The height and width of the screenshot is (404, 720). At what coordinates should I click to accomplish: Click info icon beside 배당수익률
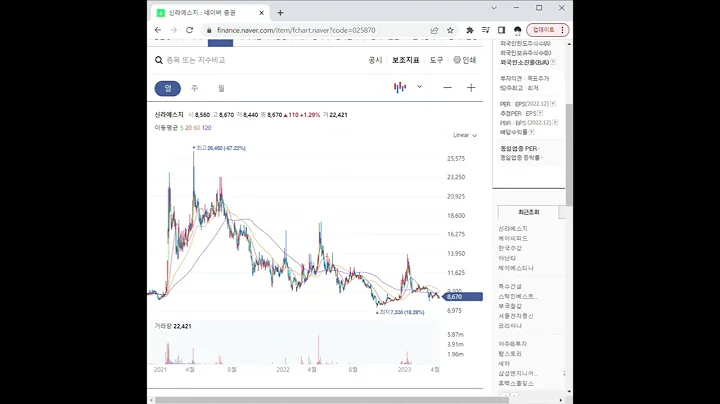tap(531, 132)
